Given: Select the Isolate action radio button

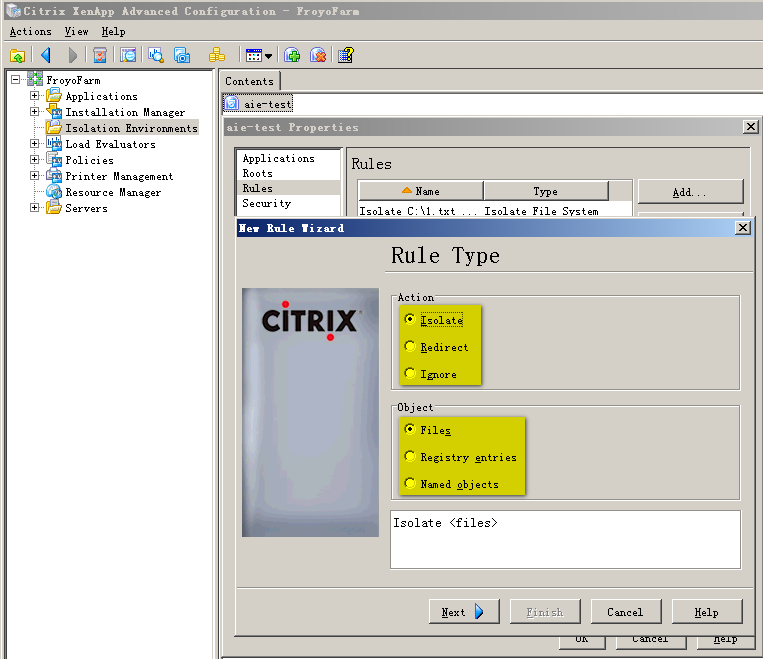Looking at the screenshot, I should (x=410, y=319).
